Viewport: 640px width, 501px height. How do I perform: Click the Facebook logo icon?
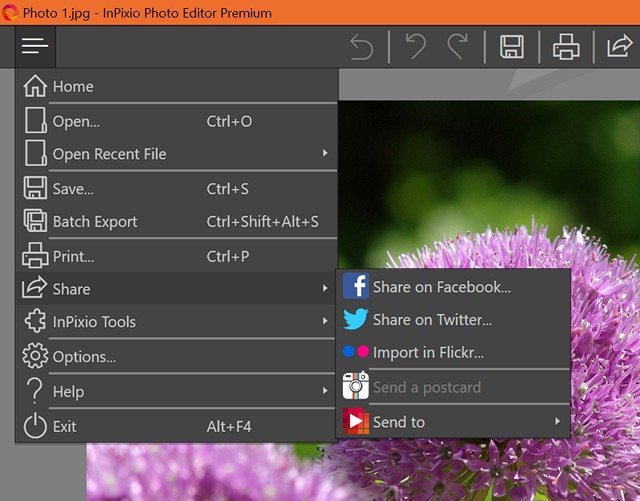[356, 286]
